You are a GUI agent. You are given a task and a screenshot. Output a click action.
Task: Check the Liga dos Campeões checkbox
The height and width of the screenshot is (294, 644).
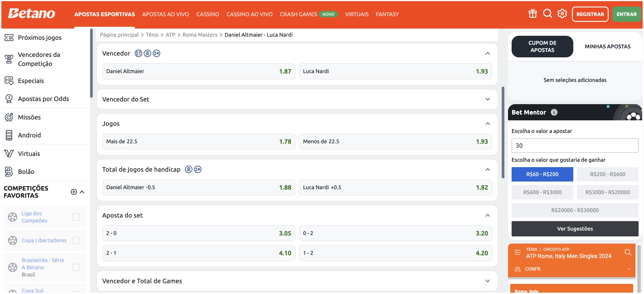(x=75, y=217)
